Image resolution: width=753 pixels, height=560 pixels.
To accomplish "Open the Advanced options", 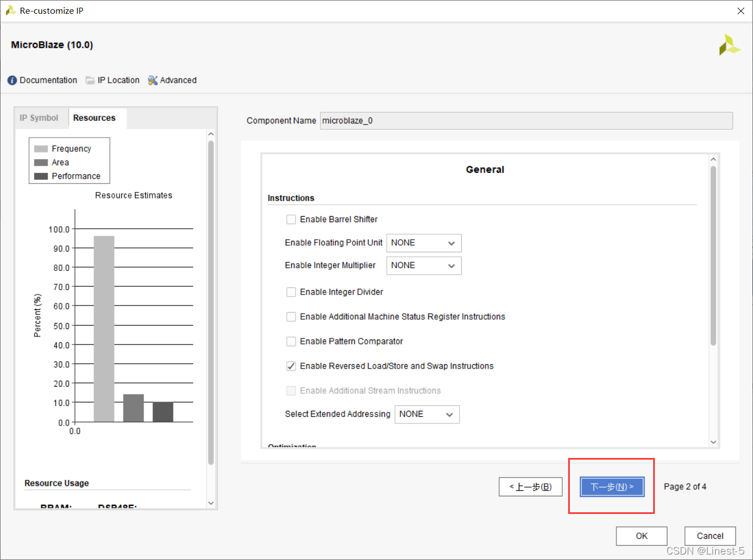I will [178, 80].
